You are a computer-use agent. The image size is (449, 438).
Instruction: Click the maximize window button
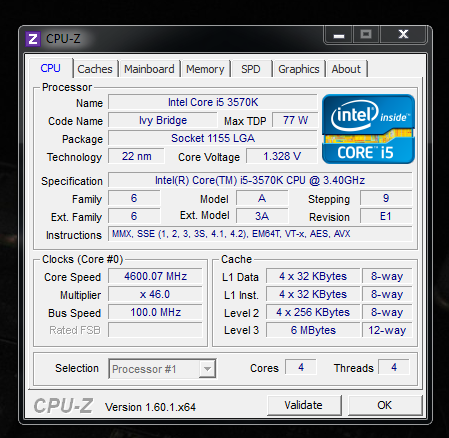tap(366, 34)
